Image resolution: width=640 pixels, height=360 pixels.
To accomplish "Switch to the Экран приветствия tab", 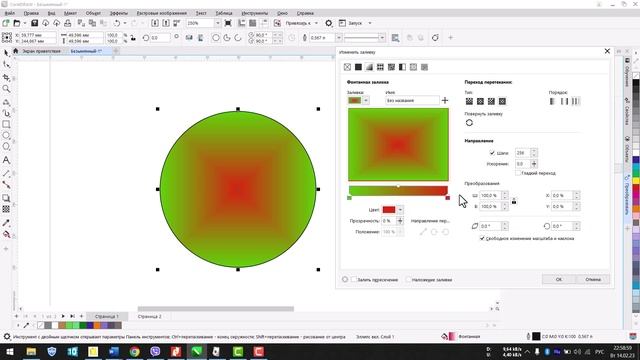I will [41, 51].
